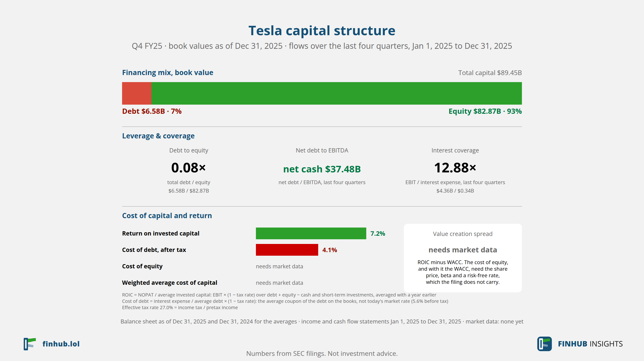Select the Financing mix, book value heading
The width and height of the screenshot is (644, 361).
[x=167, y=72]
